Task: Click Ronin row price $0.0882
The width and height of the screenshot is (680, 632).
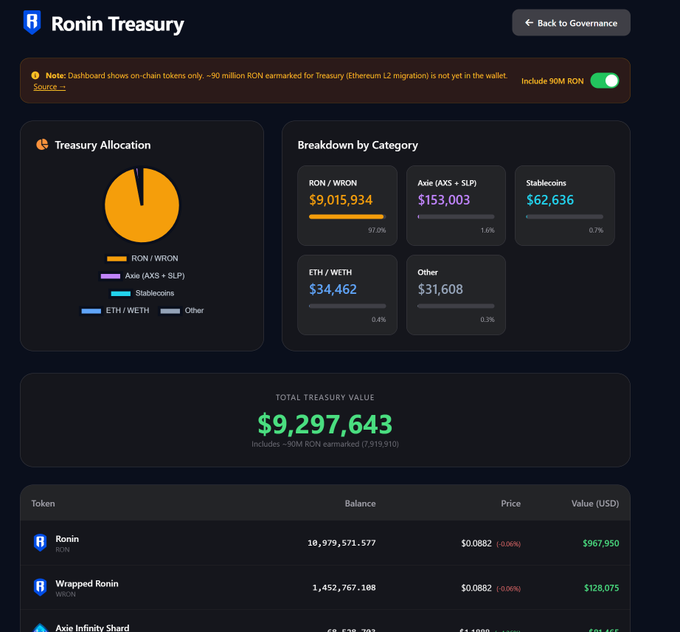Action: tap(476, 543)
